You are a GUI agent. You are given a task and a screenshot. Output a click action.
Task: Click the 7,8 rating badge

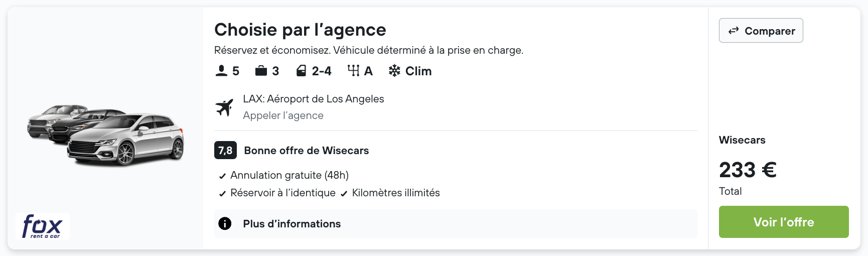click(225, 150)
